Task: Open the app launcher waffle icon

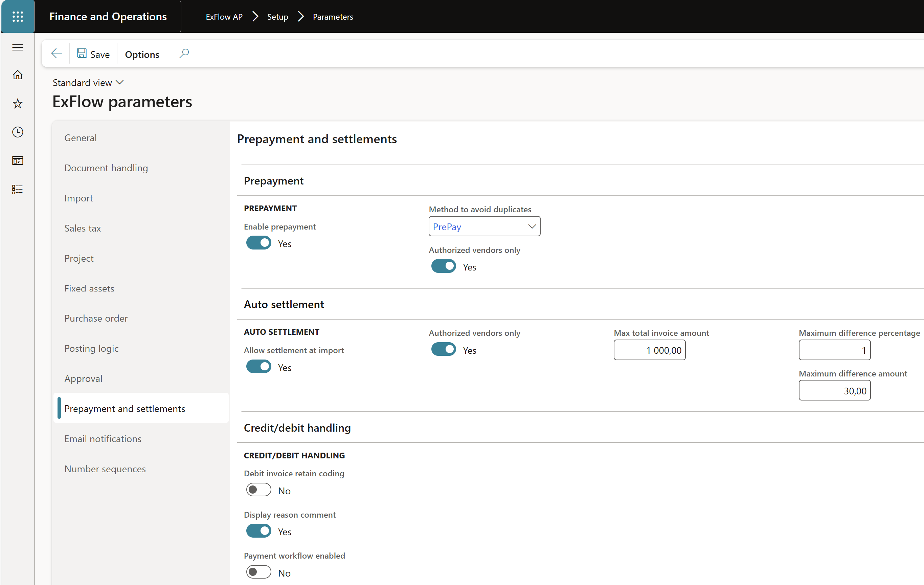Action: click(x=18, y=17)
